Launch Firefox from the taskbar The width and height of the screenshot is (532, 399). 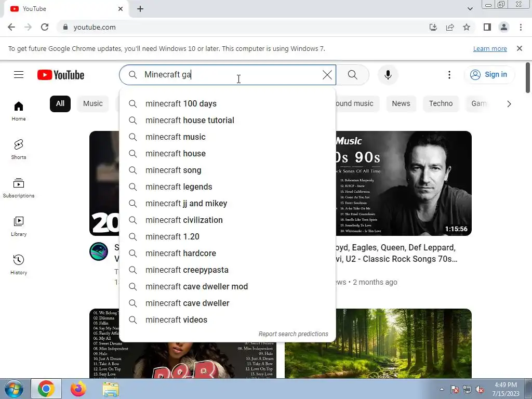pos(78,389)
